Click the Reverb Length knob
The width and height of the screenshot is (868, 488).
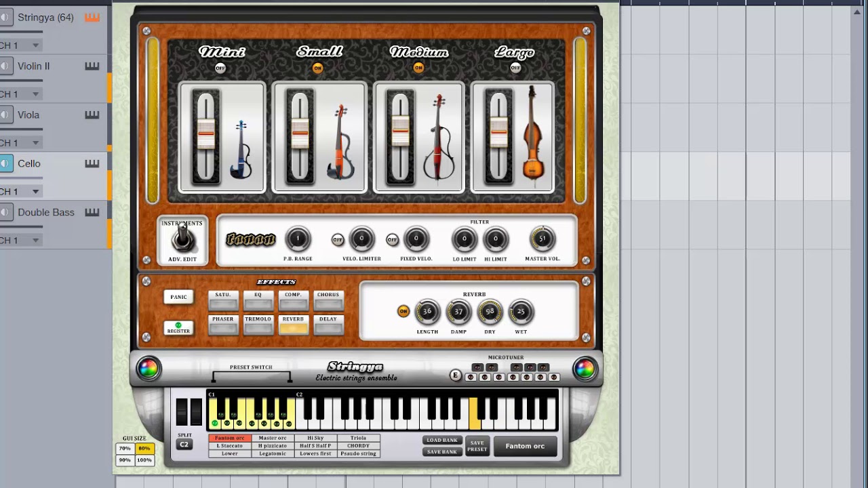coord(427,312)
